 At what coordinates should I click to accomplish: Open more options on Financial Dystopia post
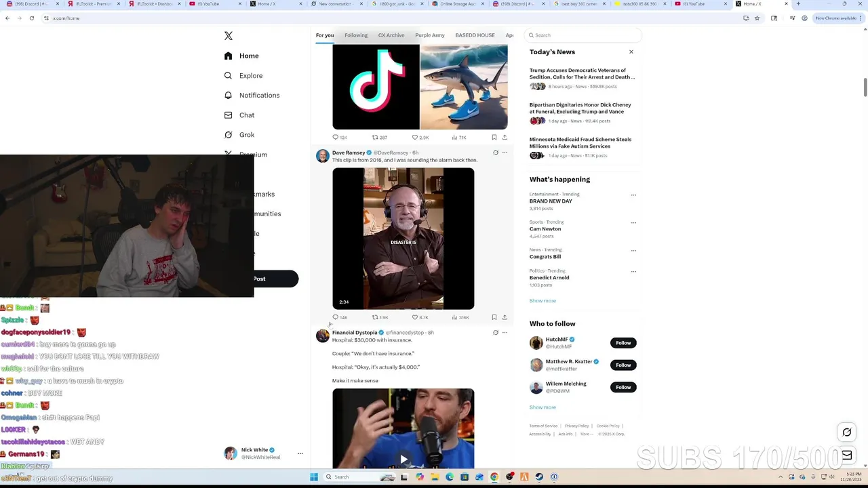tap(505, 333)
